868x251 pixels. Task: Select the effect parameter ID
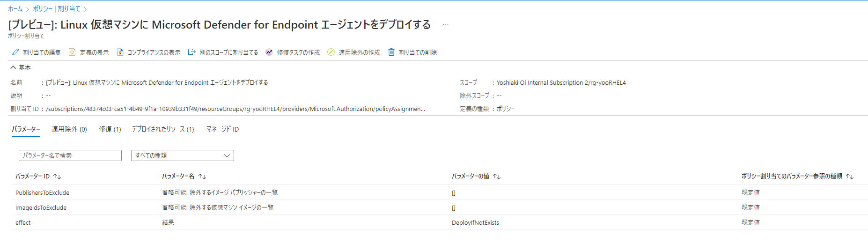pyautogui.click(x=23, y=222)
